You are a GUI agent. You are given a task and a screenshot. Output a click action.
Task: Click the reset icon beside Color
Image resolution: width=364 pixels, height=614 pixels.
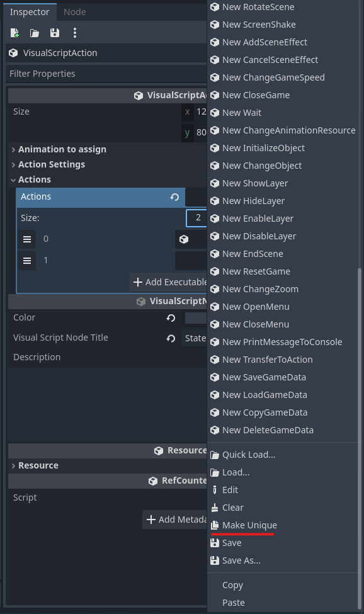(171, 318)
